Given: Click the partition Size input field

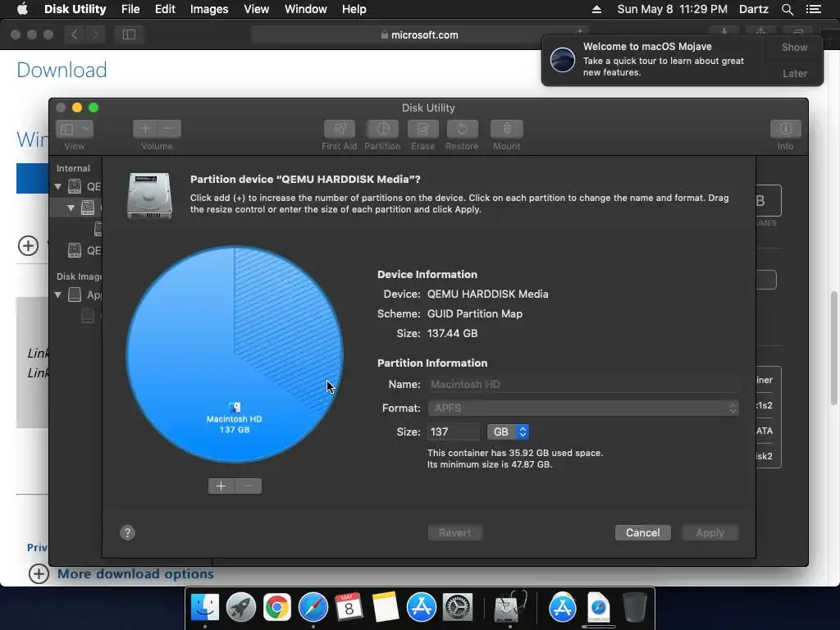Looking at the screenshot, I should 453,431.
